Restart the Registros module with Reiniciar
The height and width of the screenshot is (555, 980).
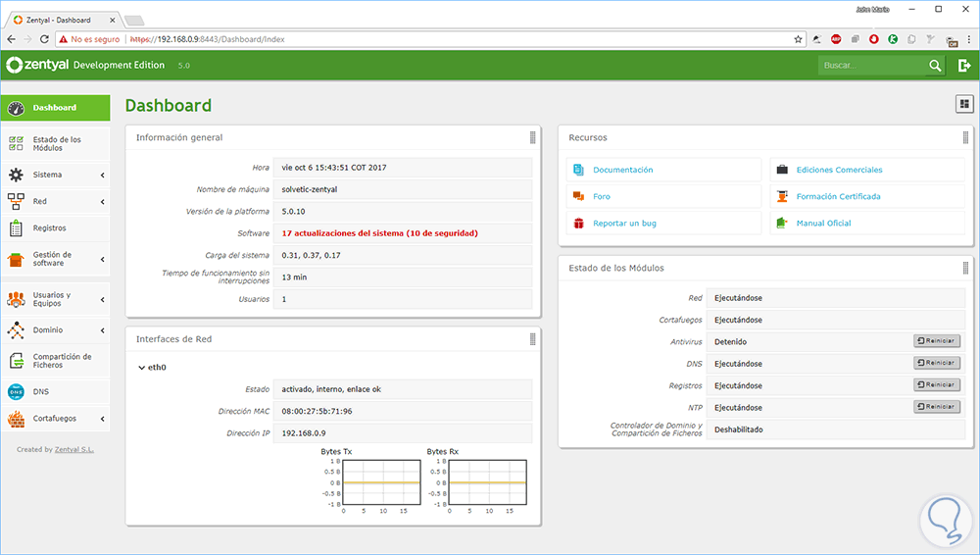pyautogui.click(x=936, y=384)
